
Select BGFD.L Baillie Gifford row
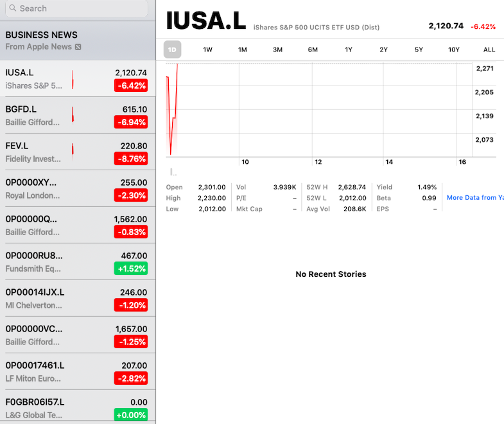coord(78,115)
